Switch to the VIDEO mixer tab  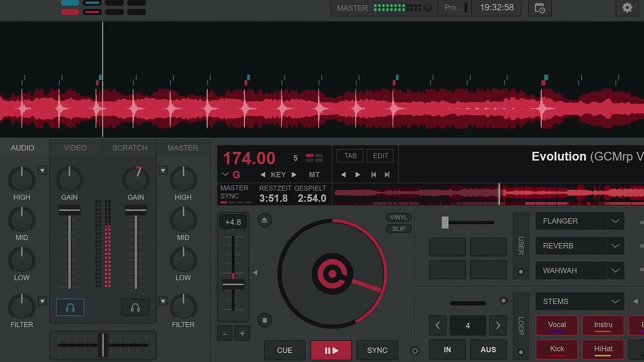[75, 148]
